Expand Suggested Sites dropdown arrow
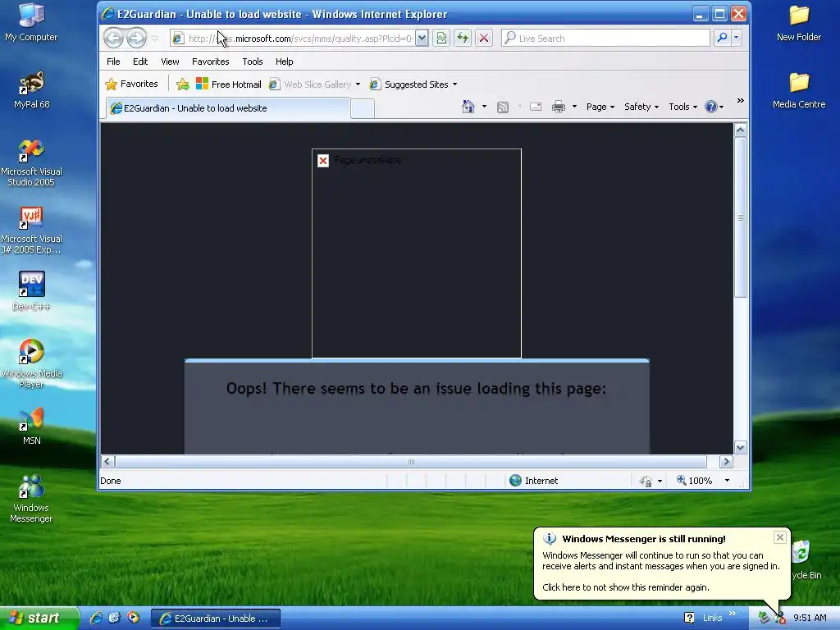The height and width of the screenshot is (630, 840). pos(454,84)
